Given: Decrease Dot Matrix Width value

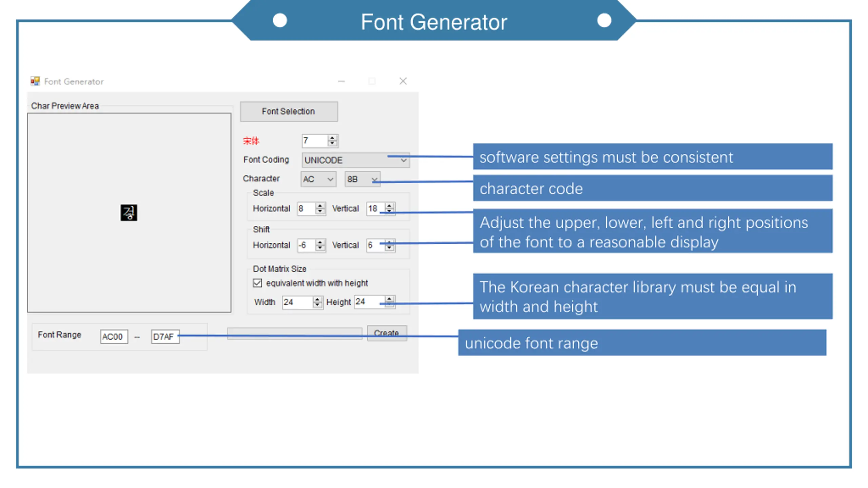Looking at the screenshot, I should pyautogui.click(x=317, y=305).
